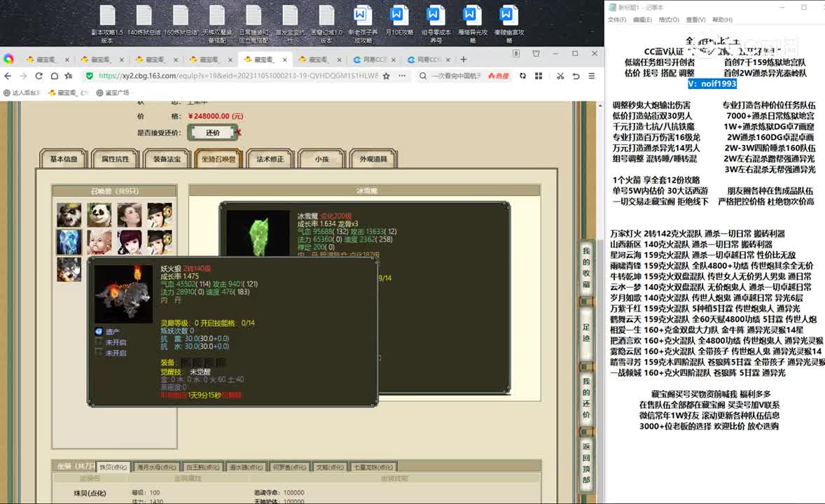The image size is (825, 504).
Task: Open Notepad 查看(V) menu
Action: [695, 20]
